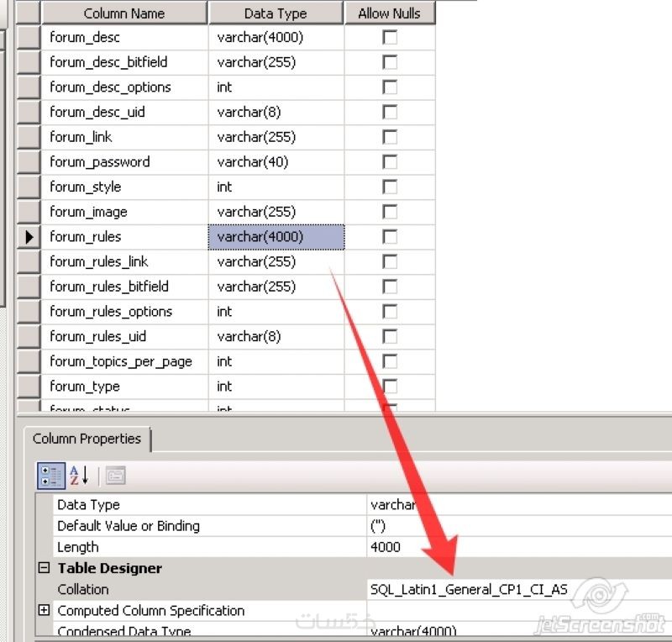
Task: Toggle Allow Nulls for forum_style
Action: tap(390, 187)
